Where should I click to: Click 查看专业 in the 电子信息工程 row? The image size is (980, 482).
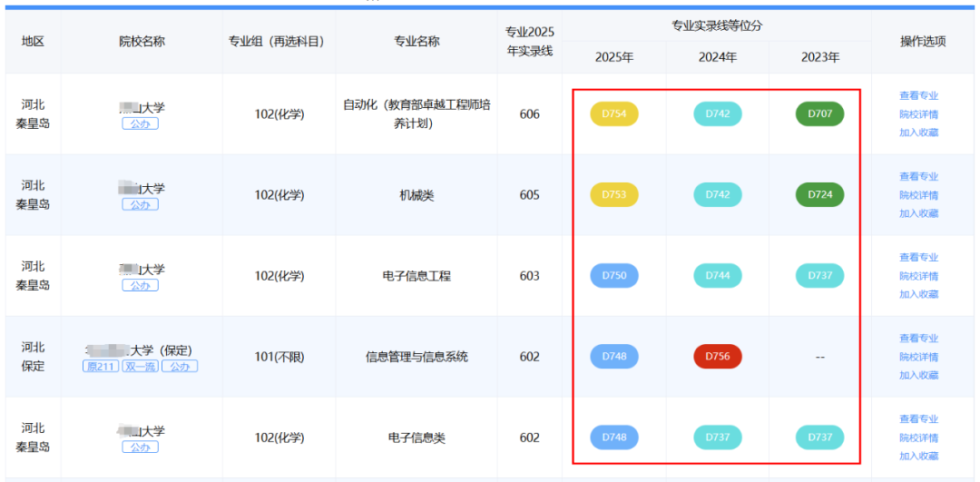click(x=918, y=257)
